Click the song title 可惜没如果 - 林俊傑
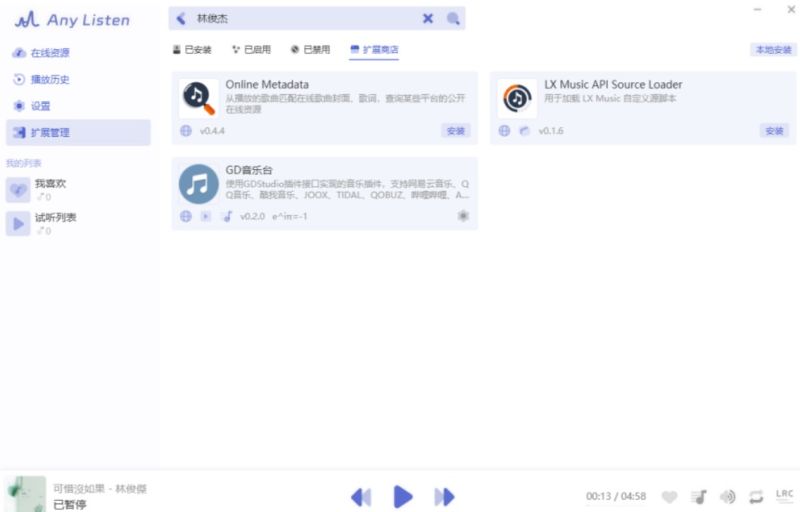This screenshot has height=512, width=800. click(100, 489)
